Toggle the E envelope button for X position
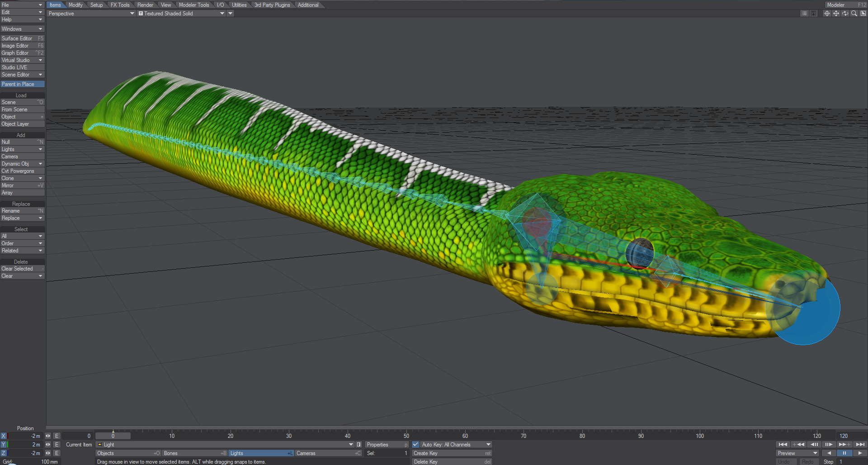Screen dimensions: 868x465 [57, 436]
